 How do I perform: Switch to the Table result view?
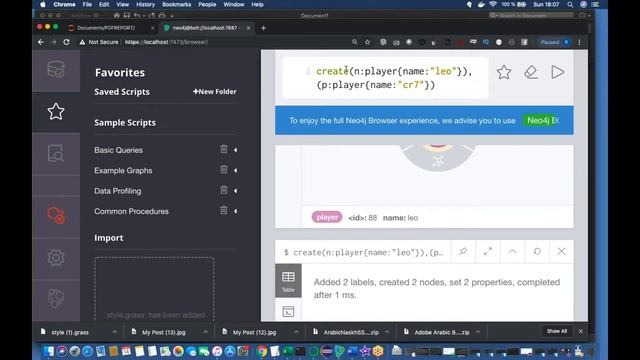click(288, 281)
